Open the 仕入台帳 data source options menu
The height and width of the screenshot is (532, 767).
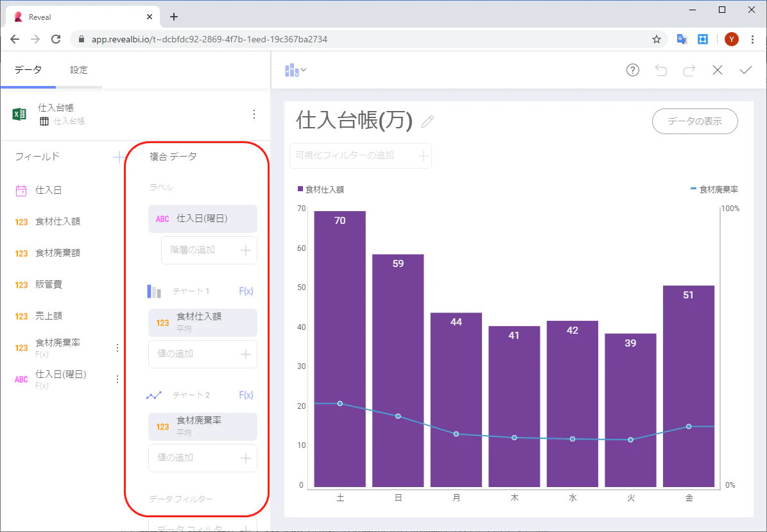point(254,114)
